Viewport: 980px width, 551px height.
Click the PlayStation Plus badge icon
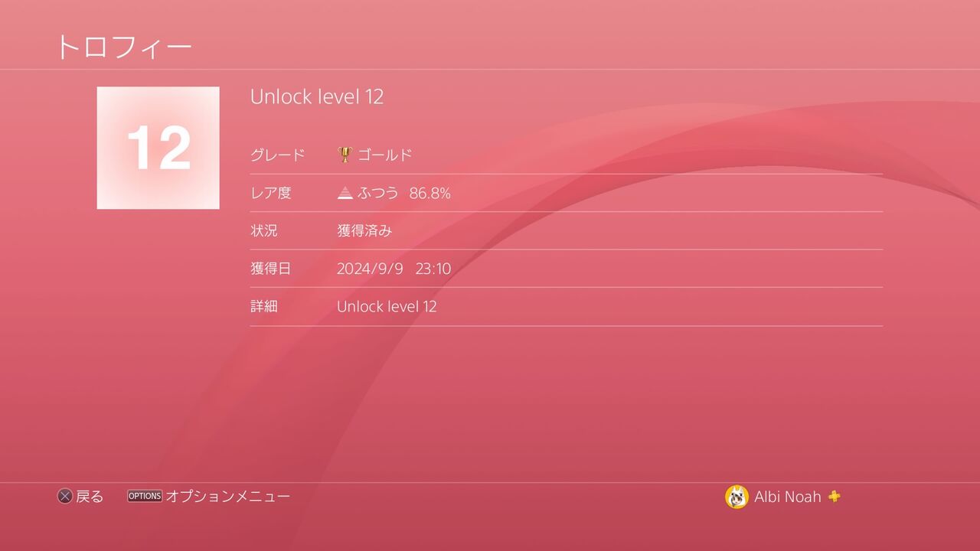point(835,497)
